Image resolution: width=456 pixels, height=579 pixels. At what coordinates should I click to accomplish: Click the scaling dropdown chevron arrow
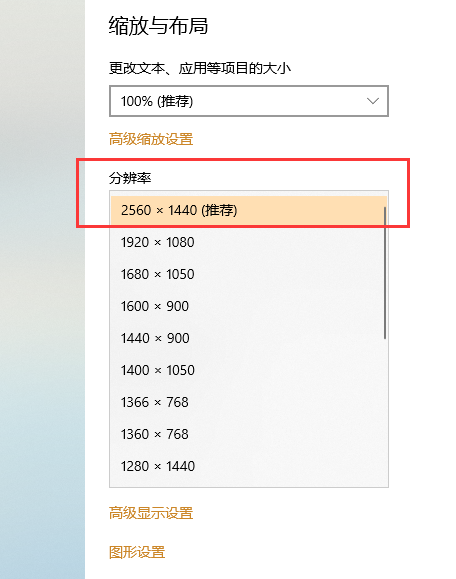(x=373, y=101)
